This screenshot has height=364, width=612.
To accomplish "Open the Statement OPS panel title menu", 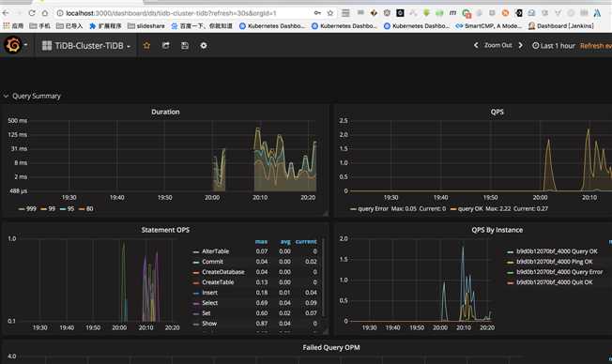I will [165, 230].
